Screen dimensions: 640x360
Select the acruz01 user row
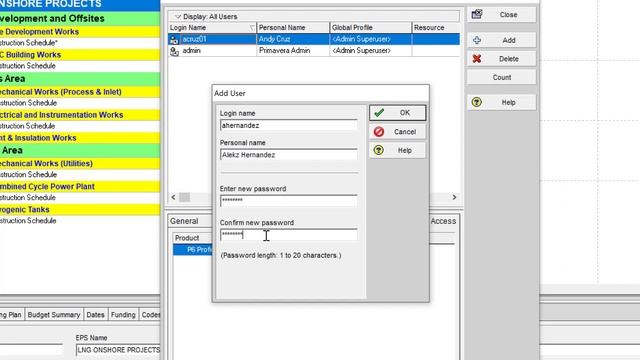click(313, 39)
